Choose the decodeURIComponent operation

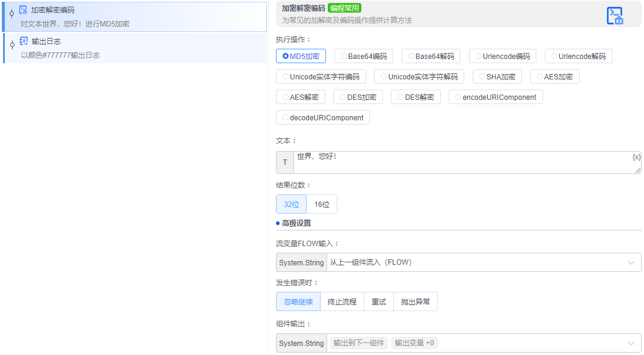coord(322,117)
